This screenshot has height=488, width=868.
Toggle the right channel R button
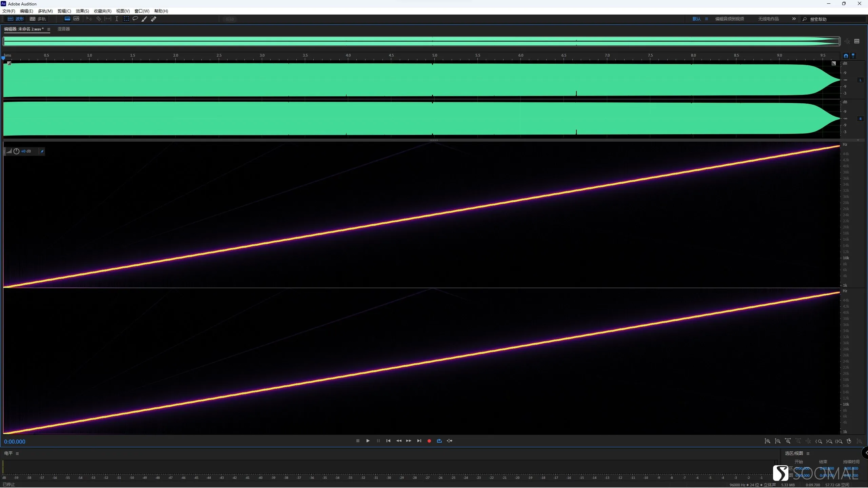click(861, 119)
